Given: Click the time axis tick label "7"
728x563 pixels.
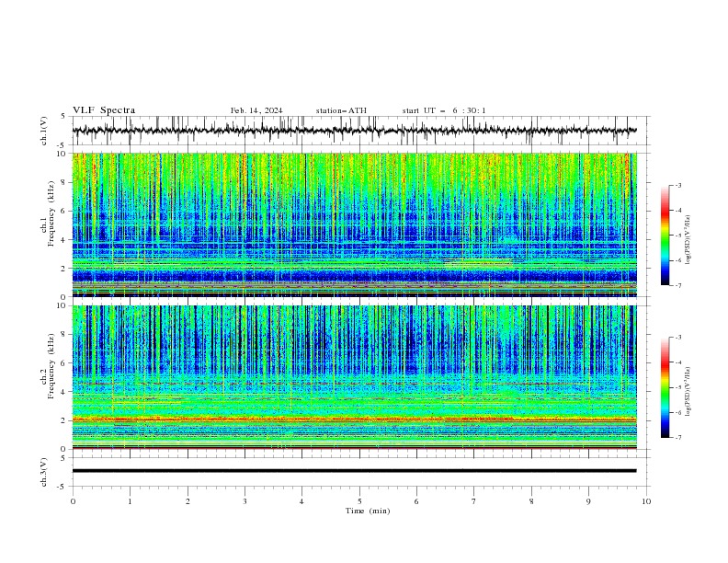Looking at the screenshot, I should tap(474, 501).
